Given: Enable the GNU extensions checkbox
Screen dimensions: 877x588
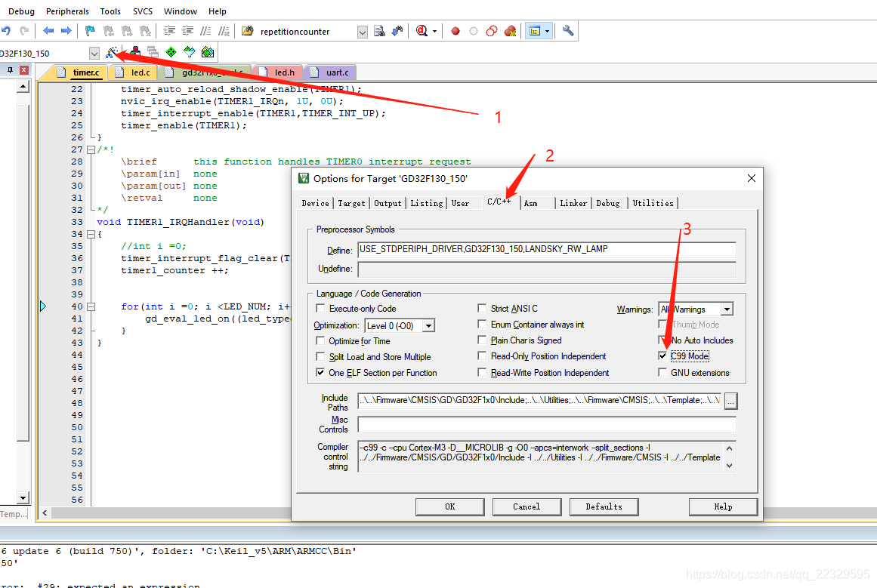Looking at the screenshot, I should point(662,373).
